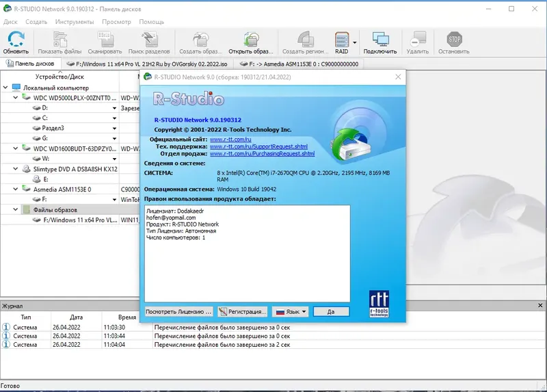Viewport: 547px width, 392px height.
Task: Switch to Windows 11 x64 Pro iso tab
Action: point(147,64)
